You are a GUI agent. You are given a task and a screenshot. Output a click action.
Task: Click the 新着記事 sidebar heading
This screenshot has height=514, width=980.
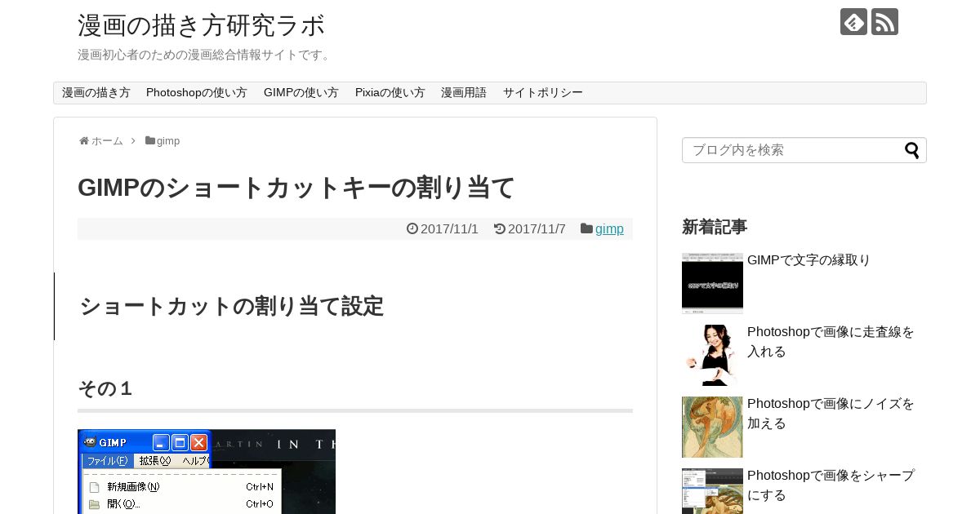[715, 227]
